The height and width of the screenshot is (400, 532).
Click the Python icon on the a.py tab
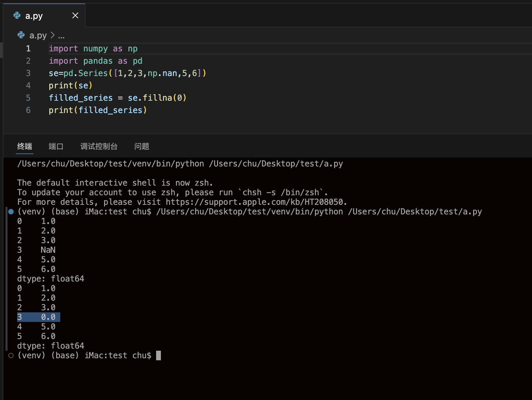point(17,15)
